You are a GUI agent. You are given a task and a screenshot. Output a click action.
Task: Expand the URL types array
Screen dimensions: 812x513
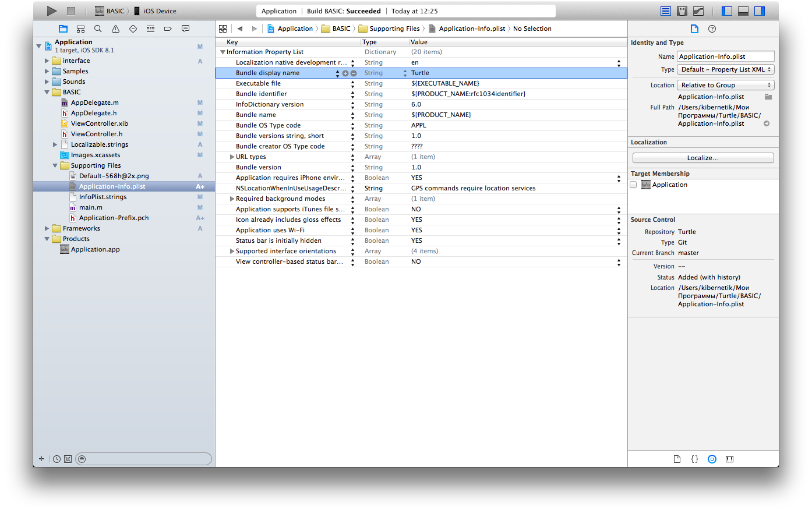(232, 157)
